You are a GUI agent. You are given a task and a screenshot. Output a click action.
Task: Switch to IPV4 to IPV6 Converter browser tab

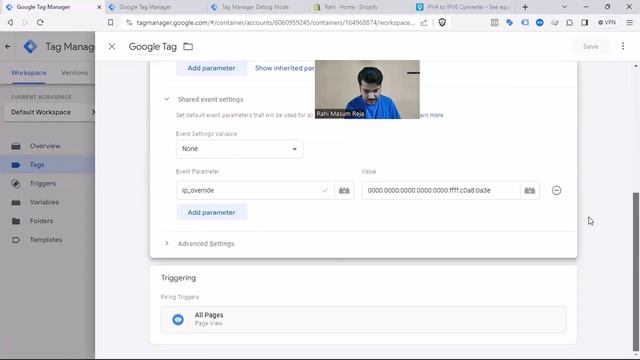(465, 7)
